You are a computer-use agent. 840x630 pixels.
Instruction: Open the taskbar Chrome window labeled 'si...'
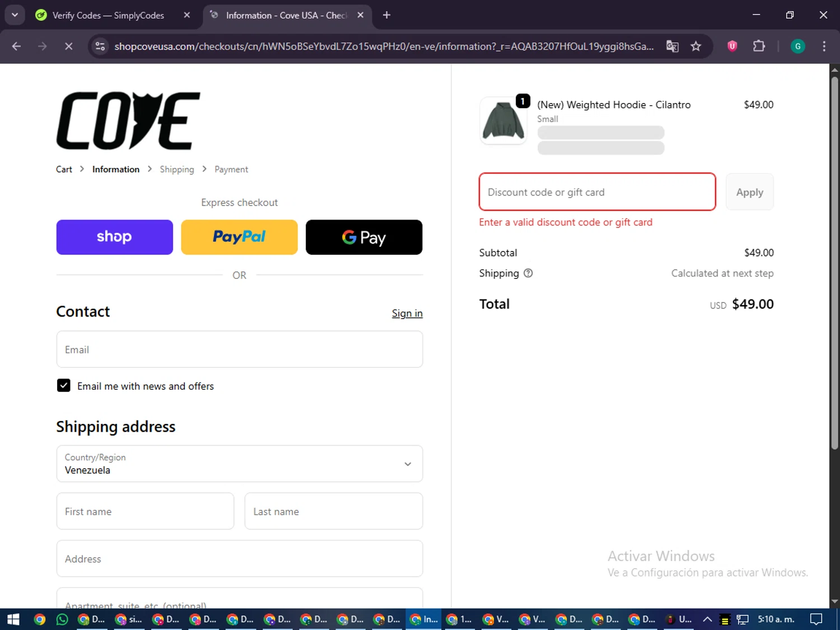pos(128,619)
